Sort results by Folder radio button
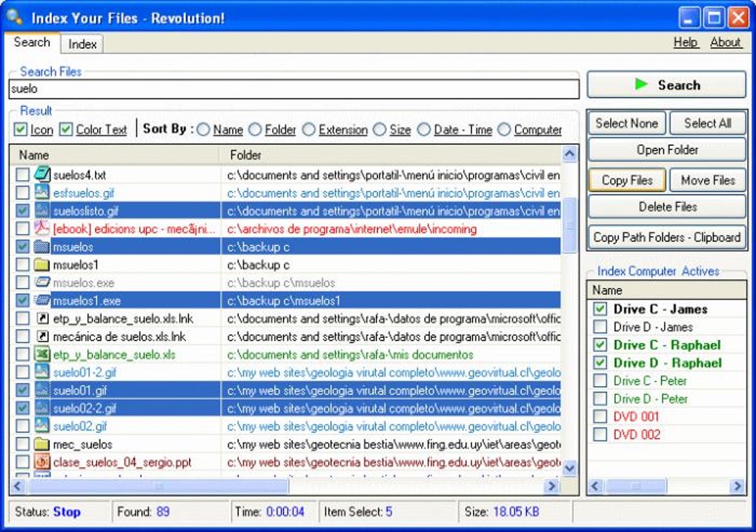 pos(255,130)
